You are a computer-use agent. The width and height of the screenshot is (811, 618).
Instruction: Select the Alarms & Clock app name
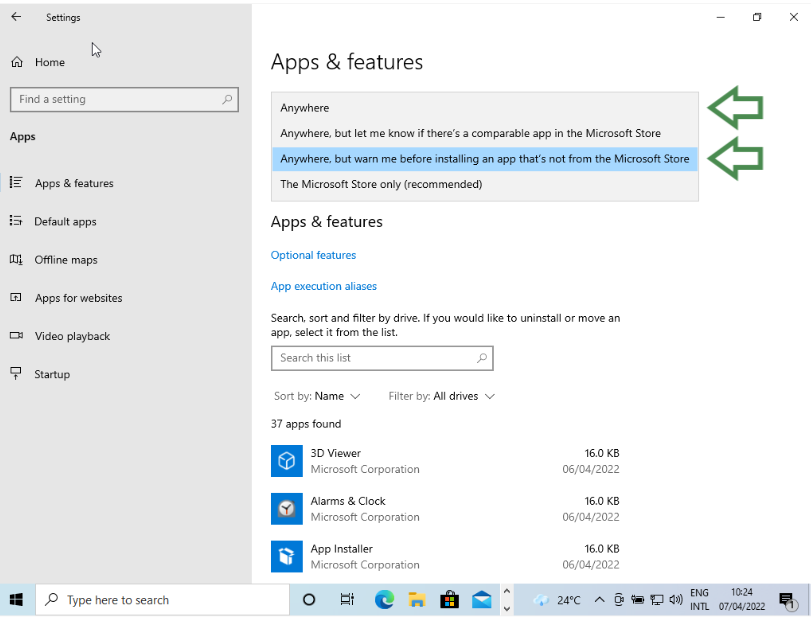(x=348, y=501)
